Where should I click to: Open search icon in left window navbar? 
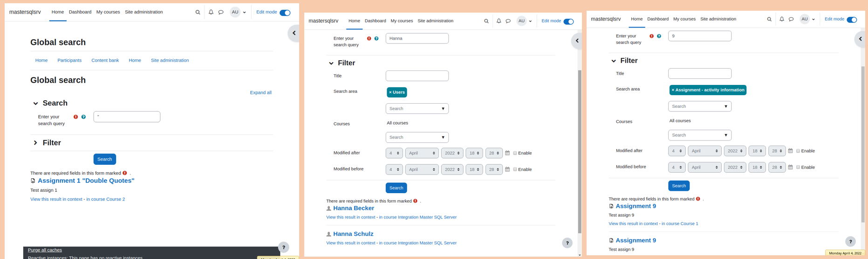[x=198, y=12]
